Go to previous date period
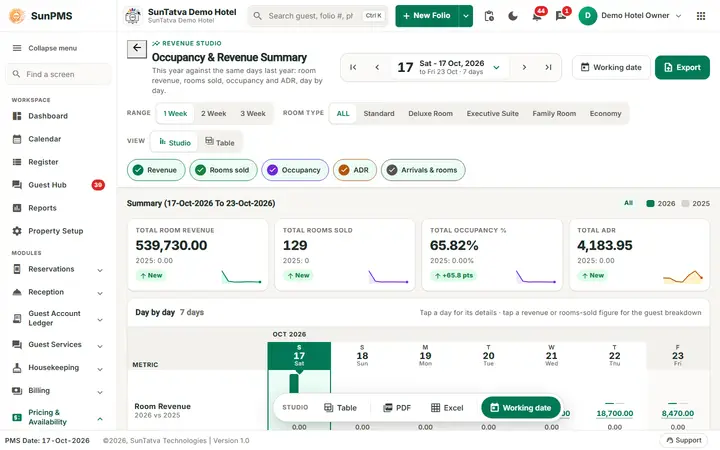The image size is (720, 450). 377,68
